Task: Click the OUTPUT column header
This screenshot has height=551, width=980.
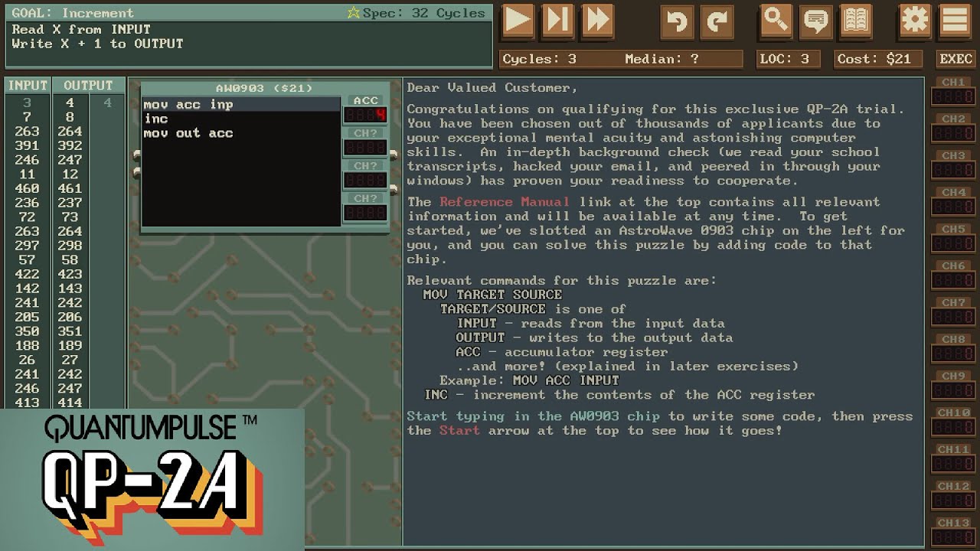Action: pyautogui.click(x=88, y=86)
